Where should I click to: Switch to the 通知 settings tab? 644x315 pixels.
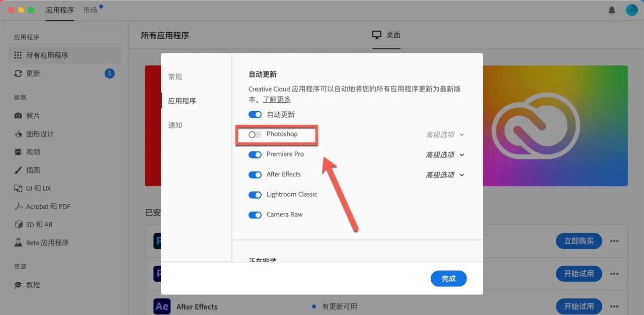pos(175,125)
